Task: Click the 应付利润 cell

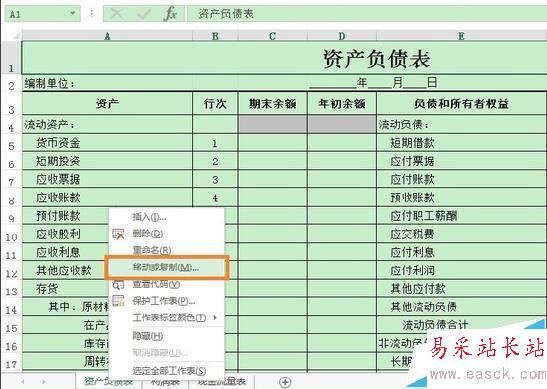Action: pyautogui.click(x=462, y=270)
